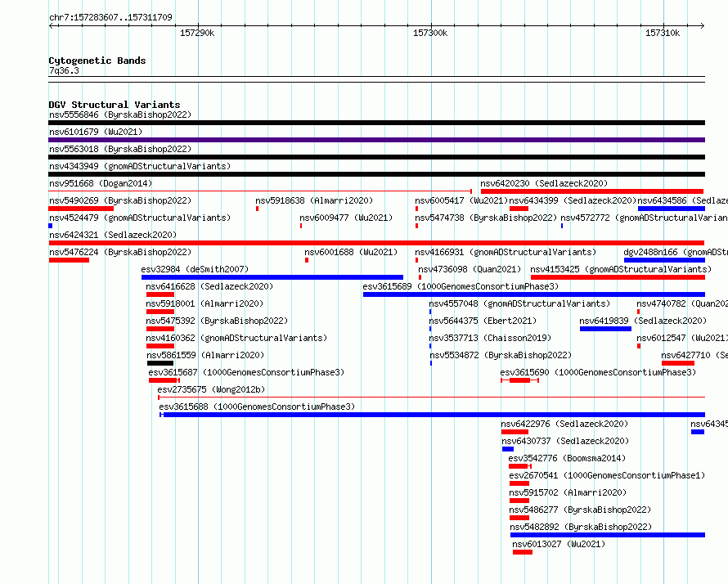Viewport: 728px width, 584px height.
Task: Select the 7q36.3 band label
Action: coord(64,70)
